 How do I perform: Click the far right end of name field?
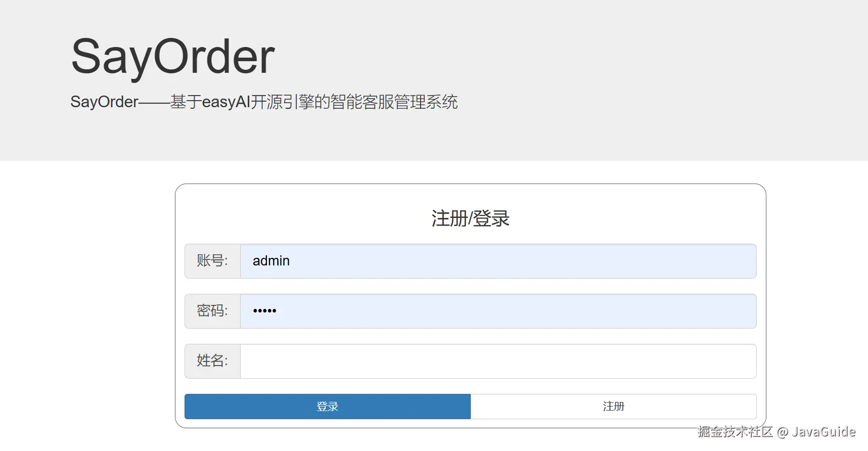746,361
